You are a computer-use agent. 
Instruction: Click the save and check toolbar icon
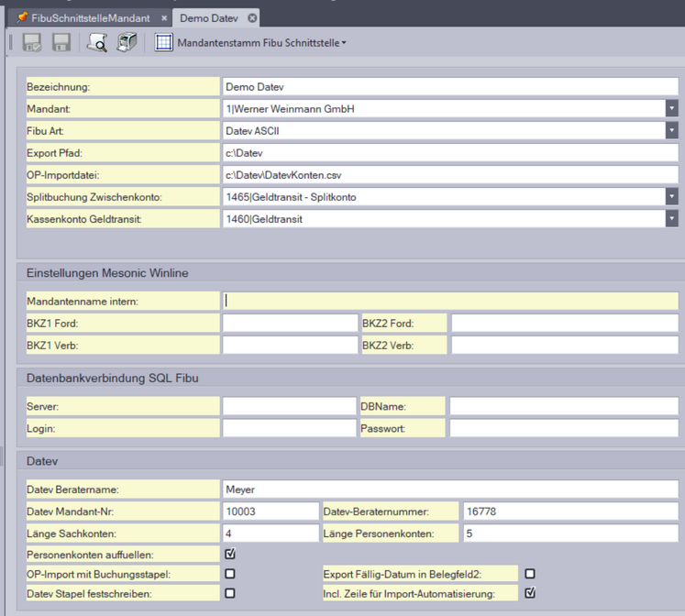point(32,43)
